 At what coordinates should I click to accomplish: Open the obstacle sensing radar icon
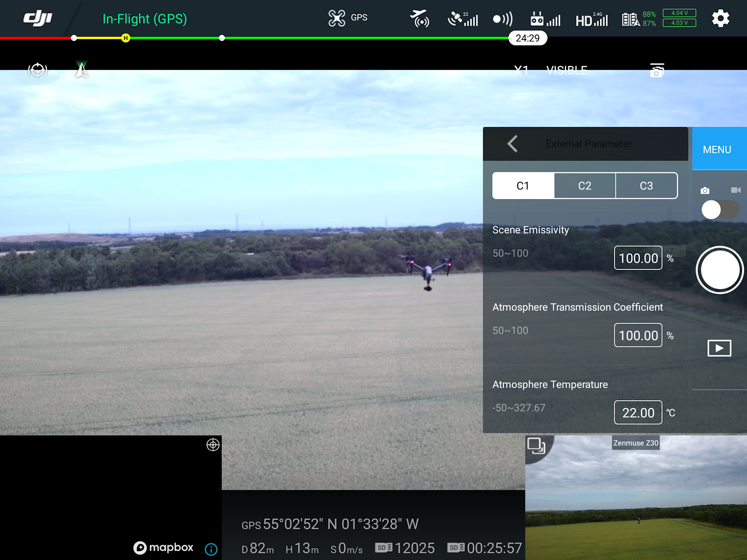(503, 19)
